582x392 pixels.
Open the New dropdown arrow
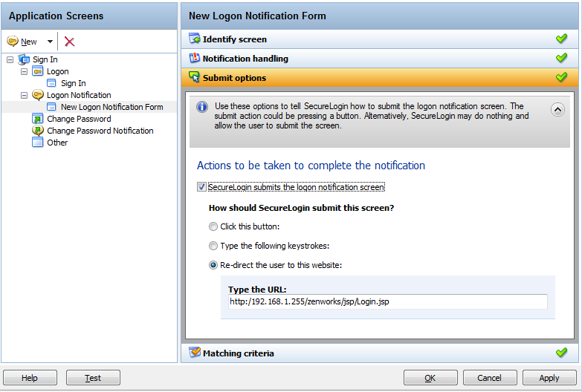50,42
